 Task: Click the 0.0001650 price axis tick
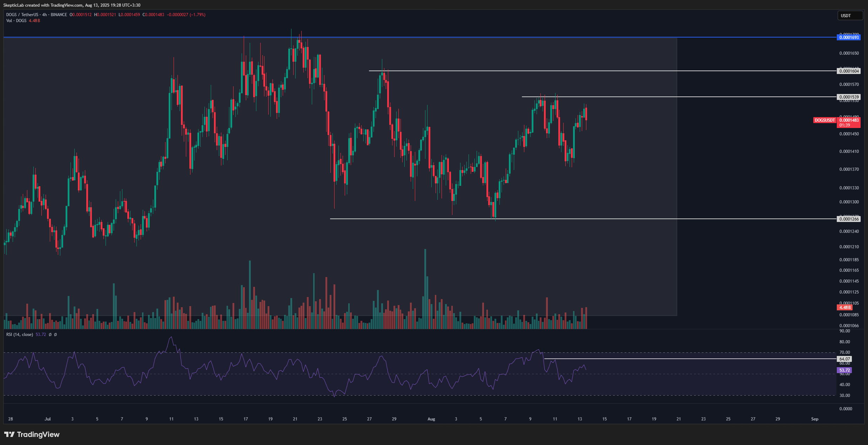[849, 53]
